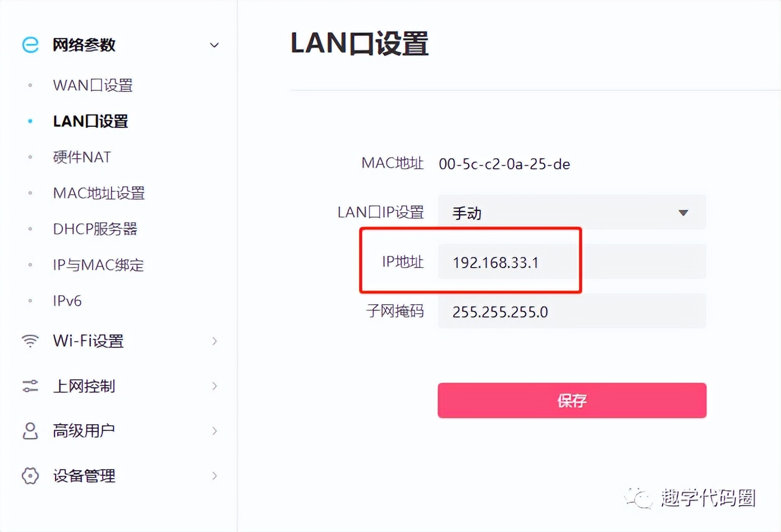Open the 手动 LAN口IP设置 dropdown
The height and width of the screenshot is (532, 781).
click(x=571, y=213)
